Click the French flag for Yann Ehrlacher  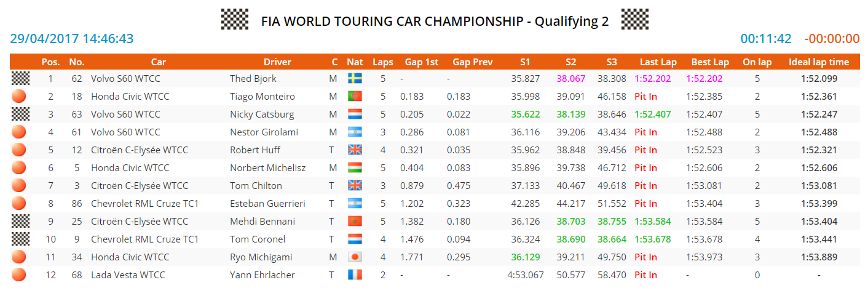click(x=355, y=275)
